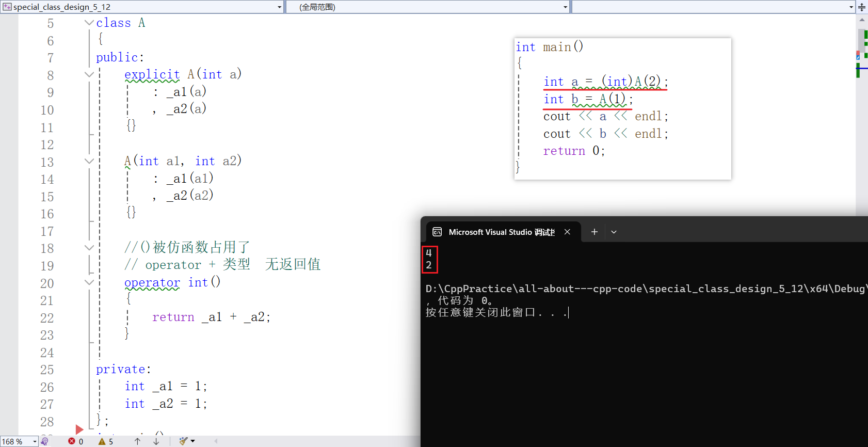Open a new terminal tab with plus

[x=594, y=232]
